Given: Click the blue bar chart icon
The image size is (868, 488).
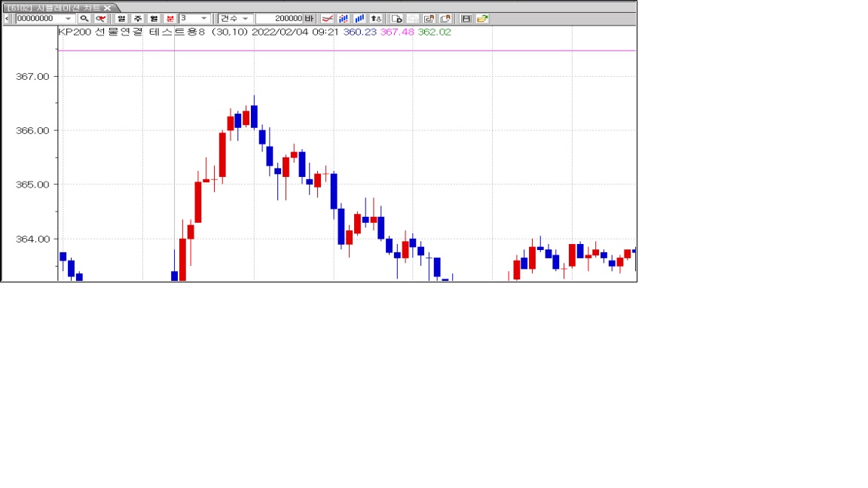Looking at the screenshot, I should (x=359, y=18).
